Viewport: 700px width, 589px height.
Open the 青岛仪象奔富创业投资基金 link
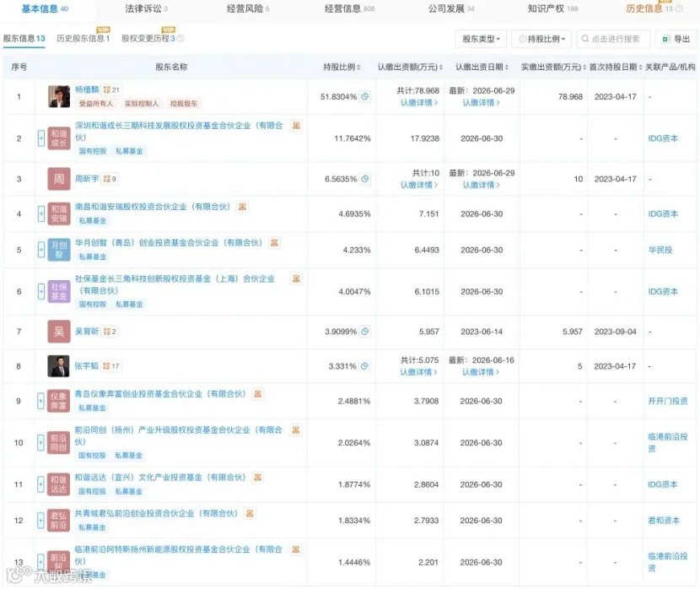coord(160,394)
